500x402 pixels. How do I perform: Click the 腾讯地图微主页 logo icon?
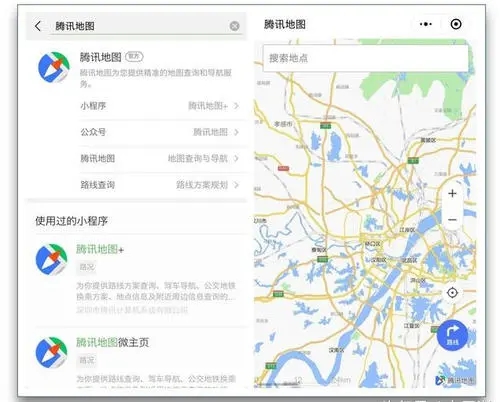click(52, 352)
